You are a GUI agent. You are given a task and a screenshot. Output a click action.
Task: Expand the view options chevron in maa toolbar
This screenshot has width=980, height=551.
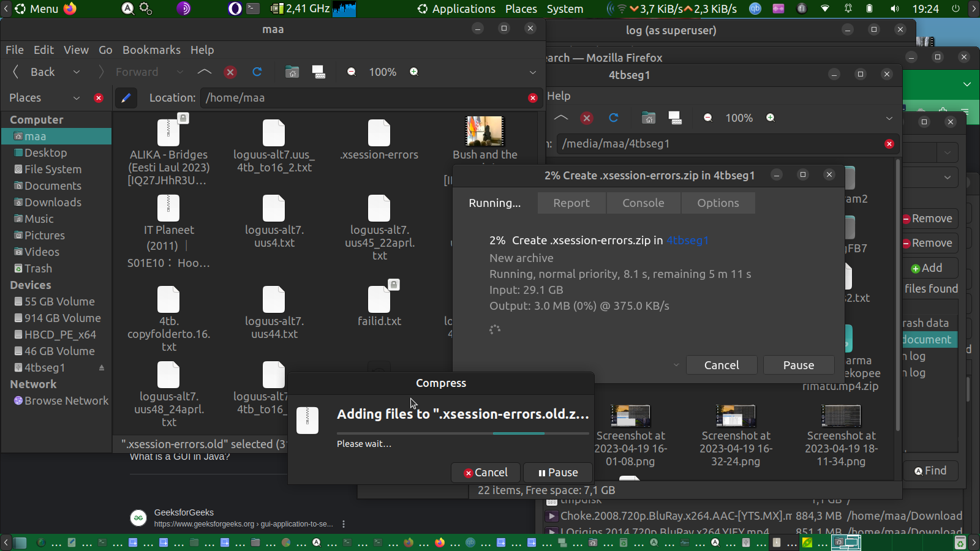click(532, 72)
